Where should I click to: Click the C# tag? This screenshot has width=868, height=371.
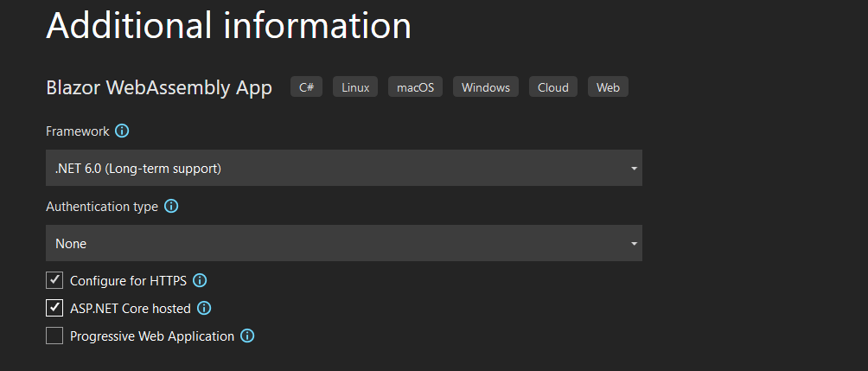306,87
